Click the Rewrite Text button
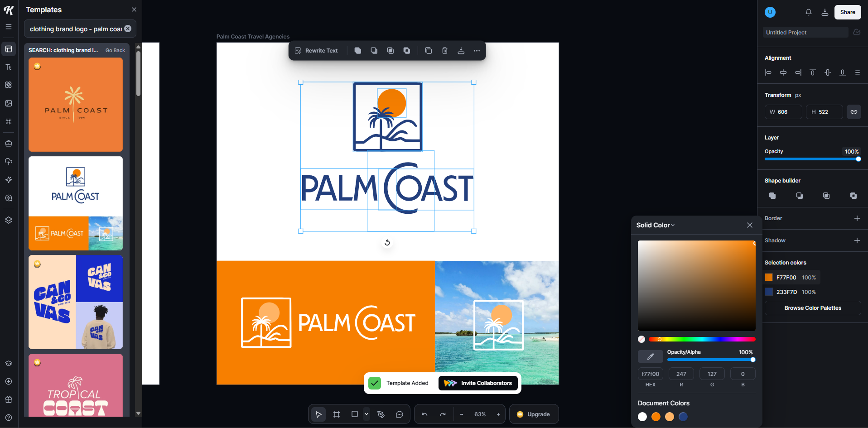The height and width of the screenshot is (428, 868). [x=317, y=50]
